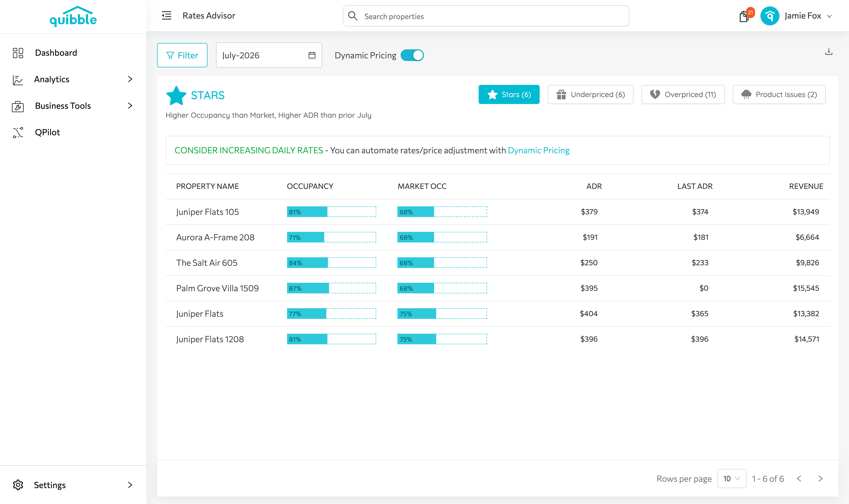Screen dimensions: 849x504
Task: Open the Juniper Flats 1208 property
Action: tap(210, 339)
